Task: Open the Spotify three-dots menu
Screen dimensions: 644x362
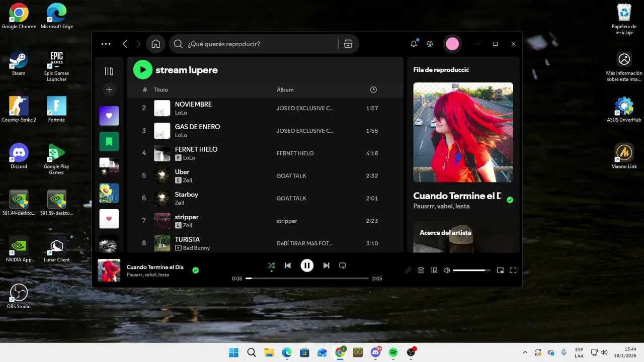Action: [106, 44]
